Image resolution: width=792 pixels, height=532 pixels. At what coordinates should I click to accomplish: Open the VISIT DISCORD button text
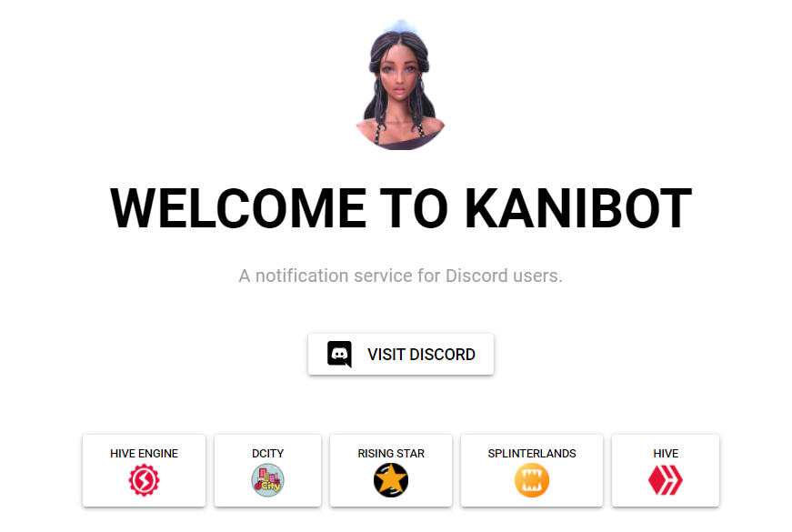(421, 355)
